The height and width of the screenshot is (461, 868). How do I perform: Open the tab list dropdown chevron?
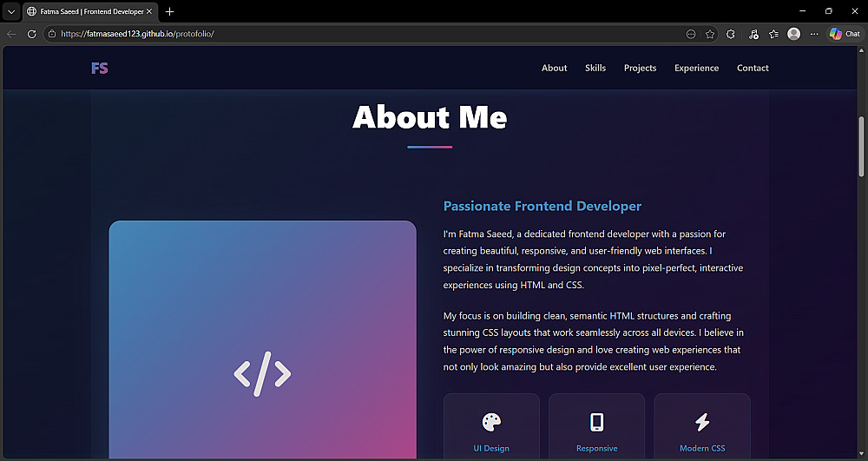[11, 11]
